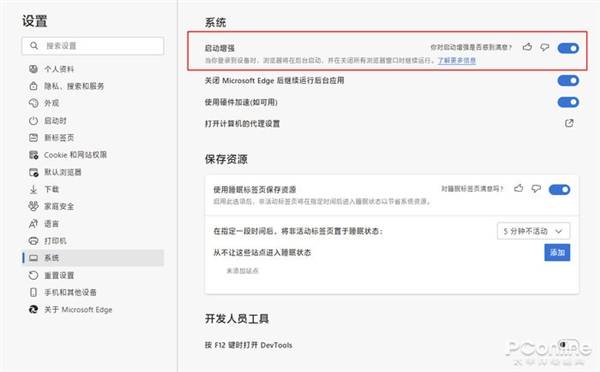Toggle background apps after closing Microsoft Edge
The width and height of the screenshot is (600, 372).
[568, 80]
